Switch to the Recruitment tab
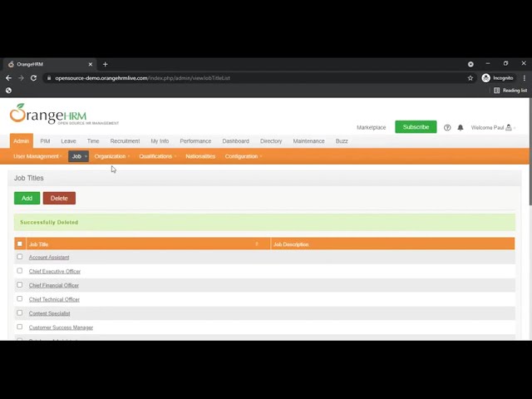The height and width of the screenshot is (399, 532). pos(125,141)
